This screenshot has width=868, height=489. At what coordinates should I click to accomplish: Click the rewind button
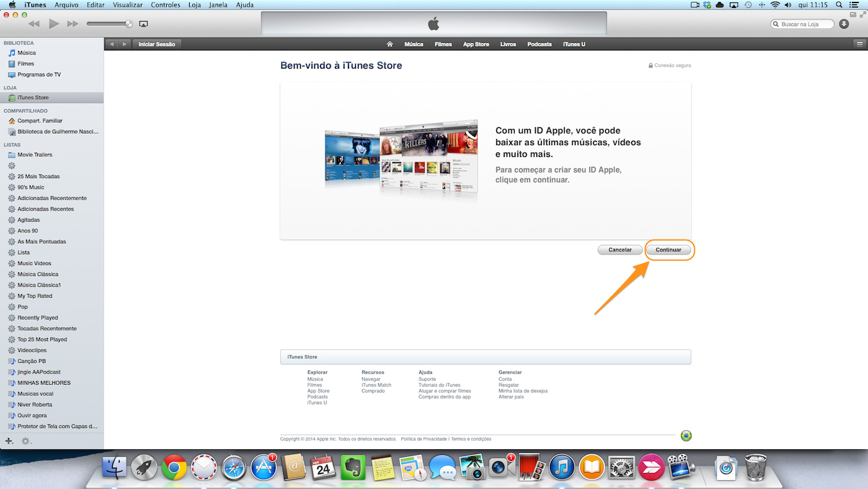coord(34,24)
